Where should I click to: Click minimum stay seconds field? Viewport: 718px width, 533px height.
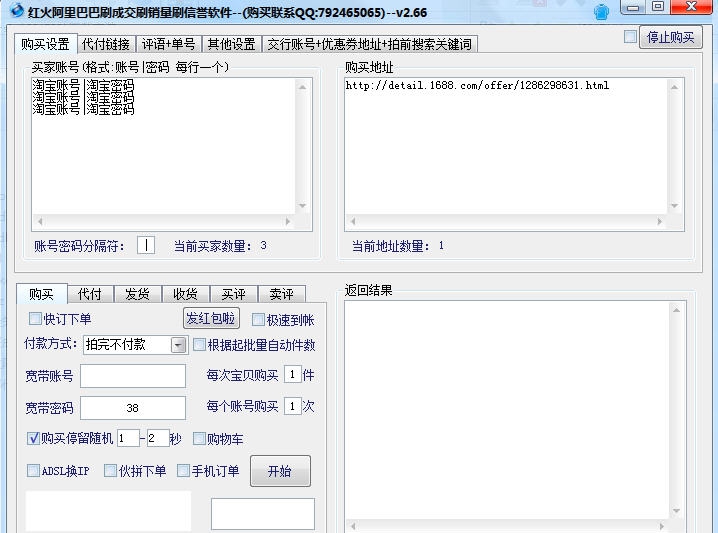[x=128, y=438]
